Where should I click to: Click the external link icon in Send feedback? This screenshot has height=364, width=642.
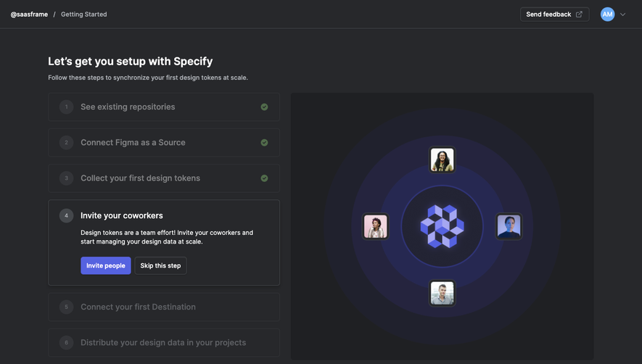tap(579, 15)
